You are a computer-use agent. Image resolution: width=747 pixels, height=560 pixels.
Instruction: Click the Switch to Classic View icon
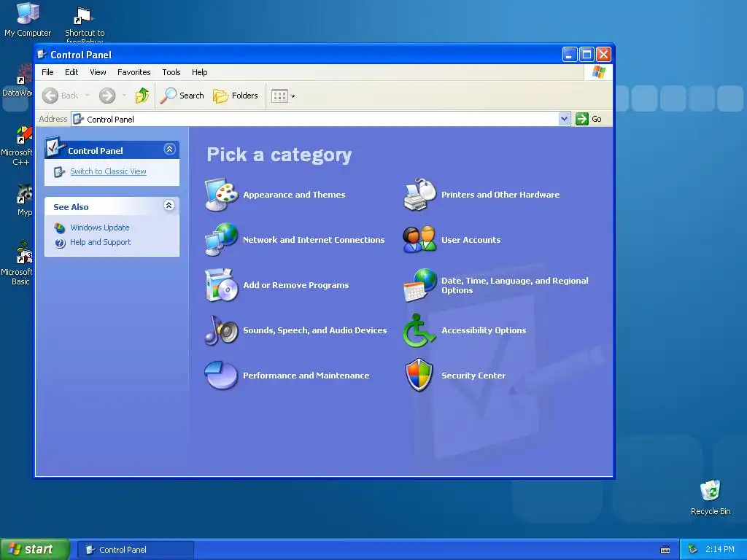[x=59, y=172]
